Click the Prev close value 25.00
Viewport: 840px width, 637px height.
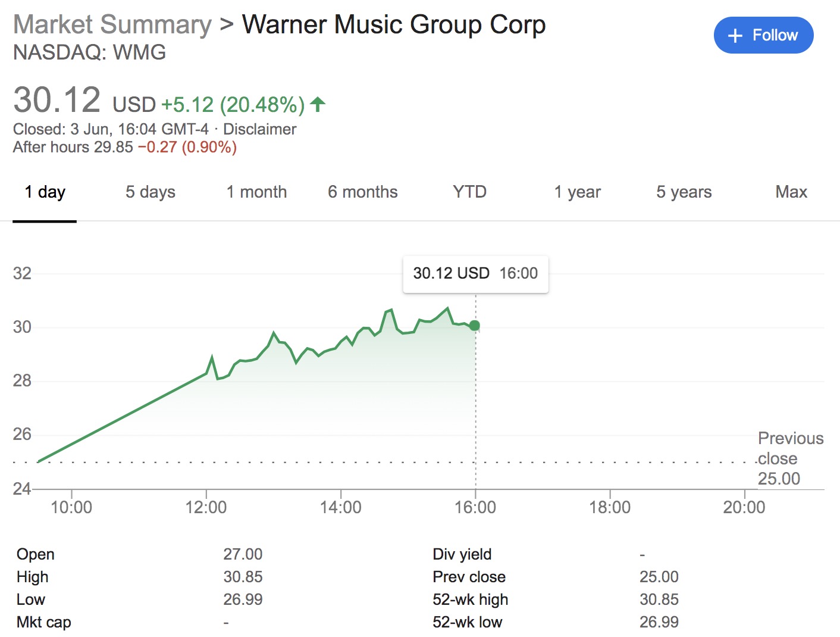[660, 577]
